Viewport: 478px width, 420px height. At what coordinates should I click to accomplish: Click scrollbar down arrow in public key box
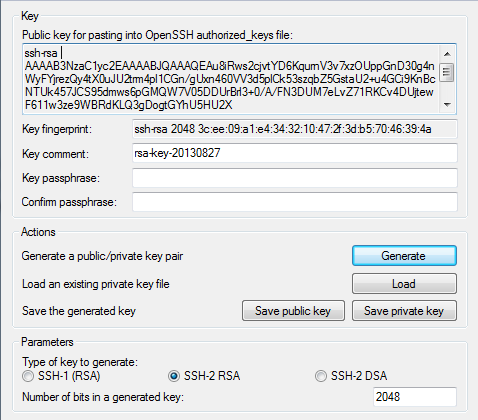(447, 105)
